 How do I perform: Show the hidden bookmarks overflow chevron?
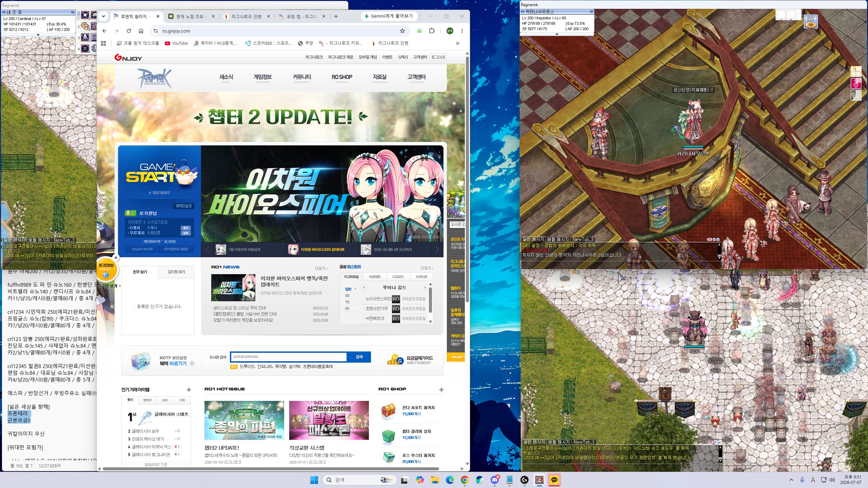pyautogui.click(x=457, y=43)
